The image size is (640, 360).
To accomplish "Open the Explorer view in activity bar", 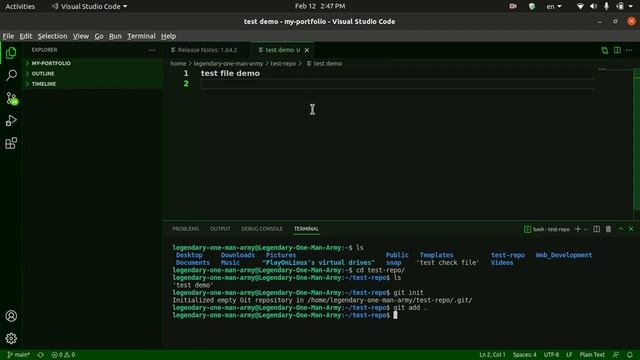I will pos(11,53).
